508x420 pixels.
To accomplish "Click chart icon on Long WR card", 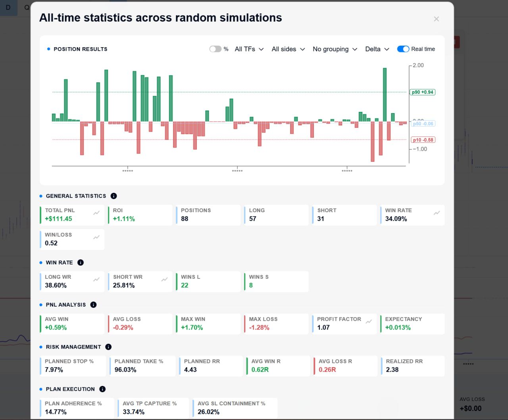I will click(x=96, y=280).
